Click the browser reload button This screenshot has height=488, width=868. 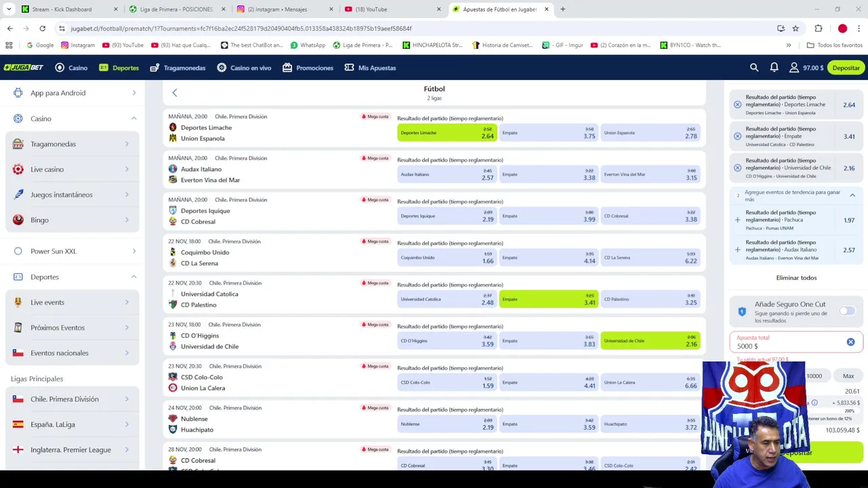42,28
